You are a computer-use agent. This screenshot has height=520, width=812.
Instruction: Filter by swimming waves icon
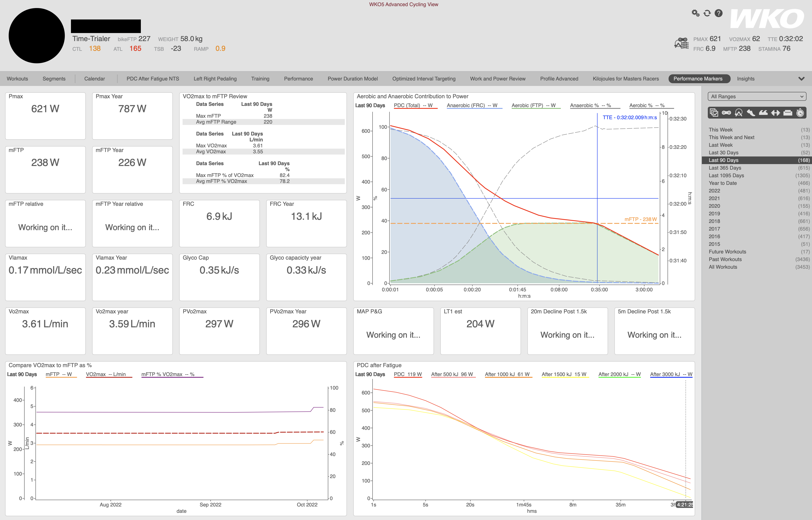(763, 113)
